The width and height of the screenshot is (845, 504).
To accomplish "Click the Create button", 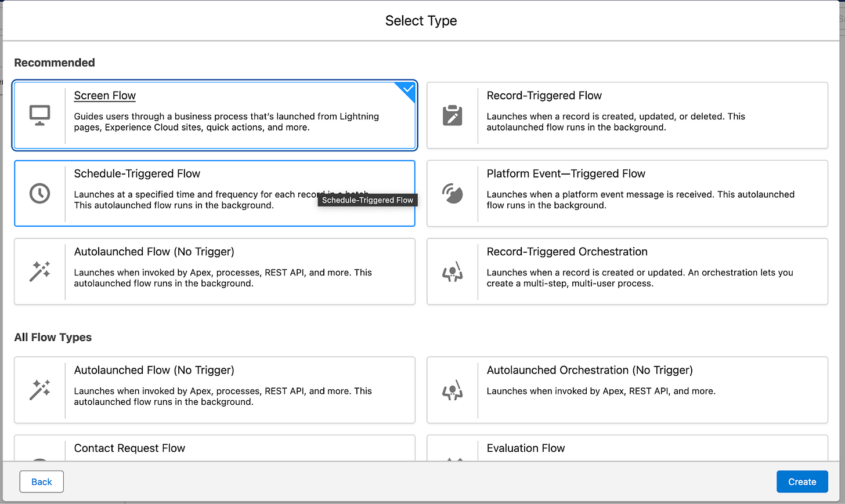I will pos(802,482).
